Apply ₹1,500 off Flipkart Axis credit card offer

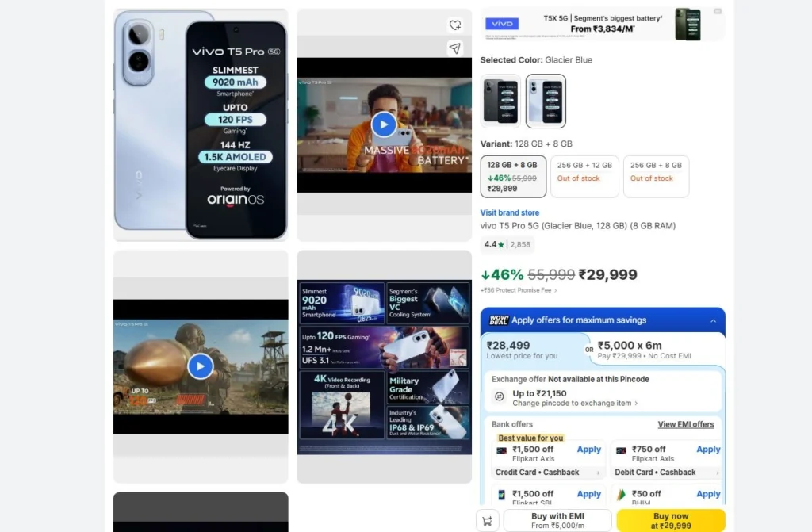click(x=589, y=450)
